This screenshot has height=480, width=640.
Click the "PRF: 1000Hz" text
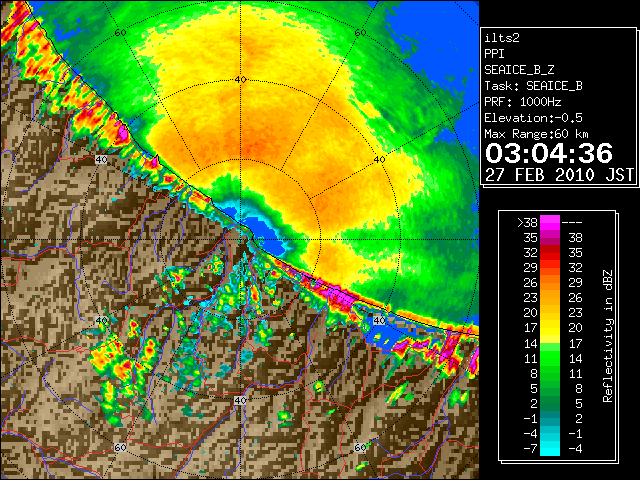point(523,102)
